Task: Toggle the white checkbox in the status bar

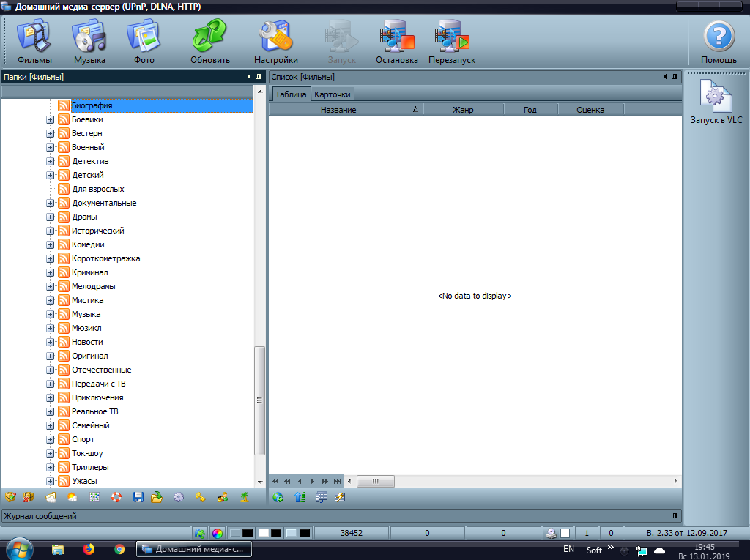Action: pyautogui.click(x=565, y=533)
